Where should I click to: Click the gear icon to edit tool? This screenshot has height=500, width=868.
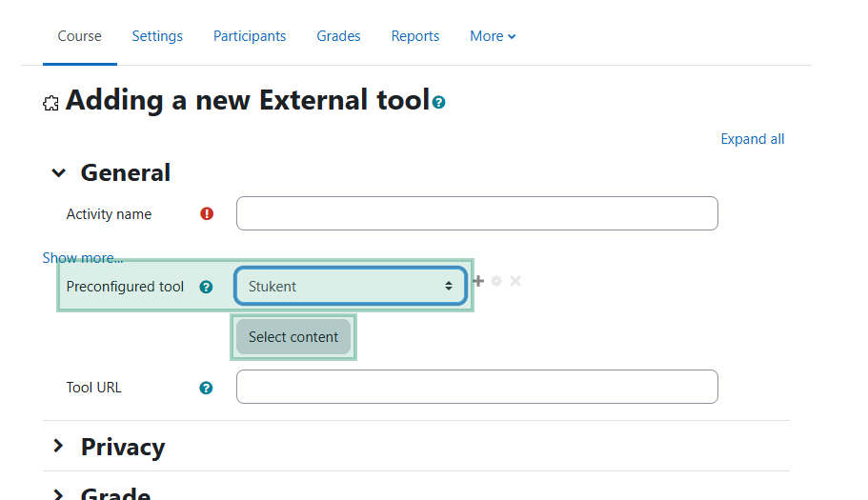496,281
